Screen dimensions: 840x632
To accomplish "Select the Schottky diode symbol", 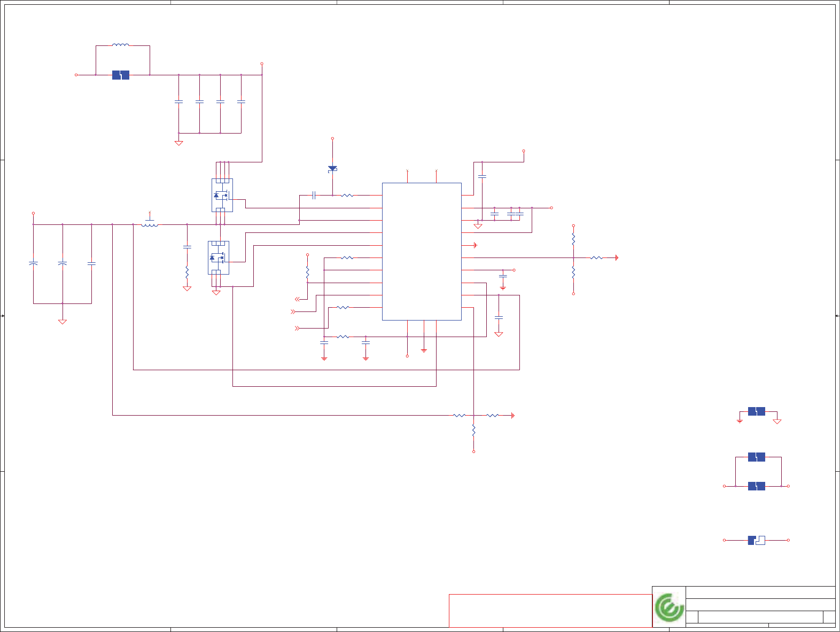I will (332, 169).
